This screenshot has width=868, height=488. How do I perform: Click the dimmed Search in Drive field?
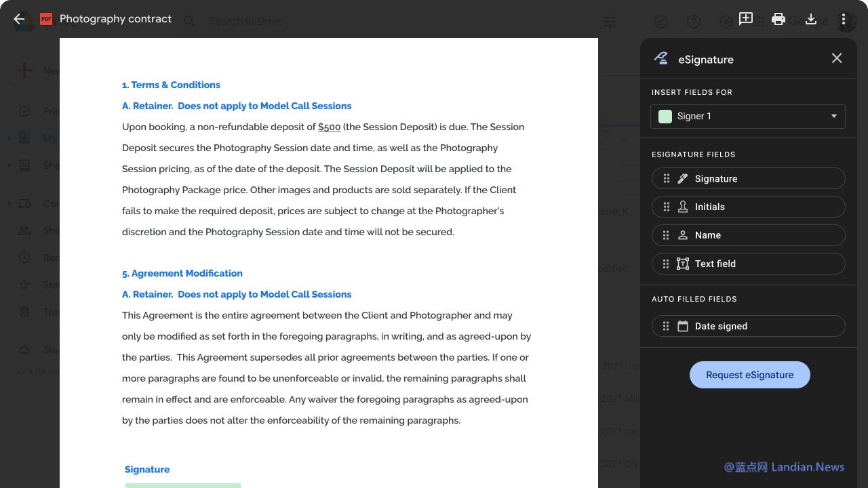245,22
